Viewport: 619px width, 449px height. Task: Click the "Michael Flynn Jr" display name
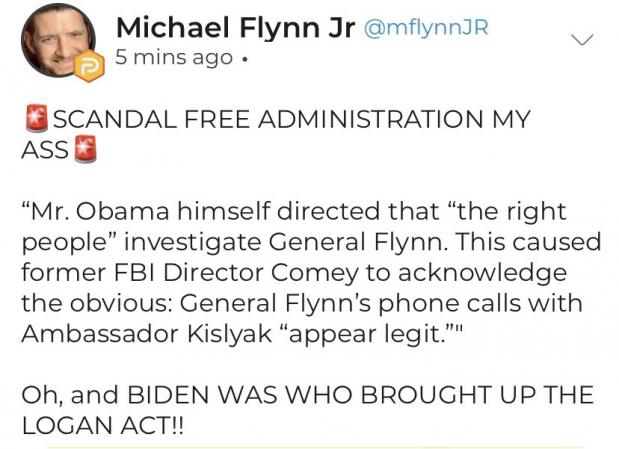pos(235,28)
